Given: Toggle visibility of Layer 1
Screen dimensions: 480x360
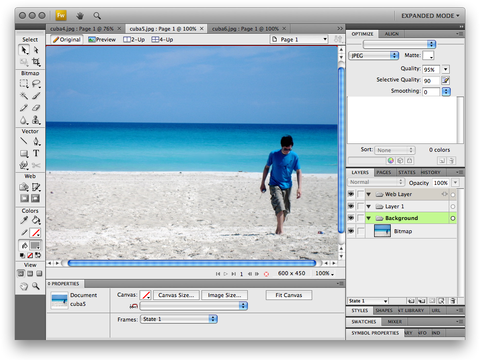Looking at the screenshot, I should tap(351, 206).
